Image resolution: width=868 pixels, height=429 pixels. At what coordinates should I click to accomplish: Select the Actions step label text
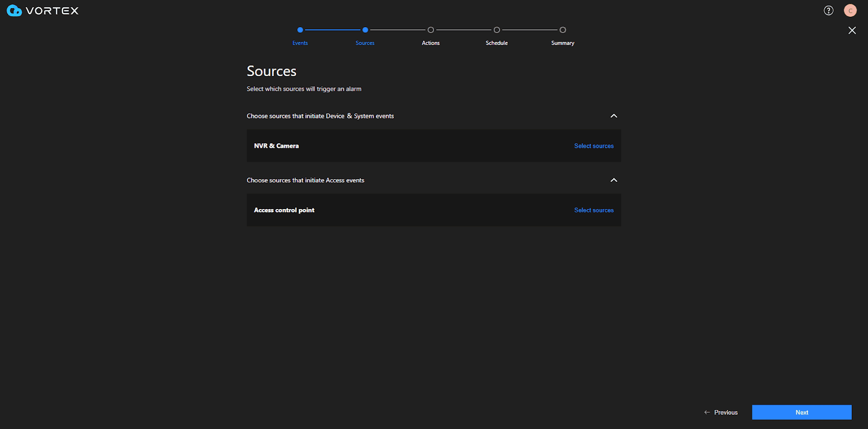coord(431,43)
